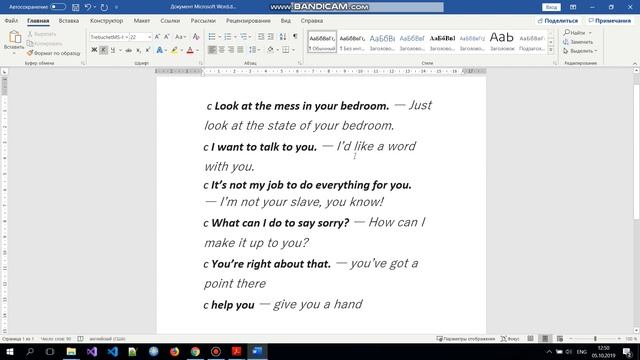Center align the text
The height and width of the screenshot is (360, 640).
[221, 50]
